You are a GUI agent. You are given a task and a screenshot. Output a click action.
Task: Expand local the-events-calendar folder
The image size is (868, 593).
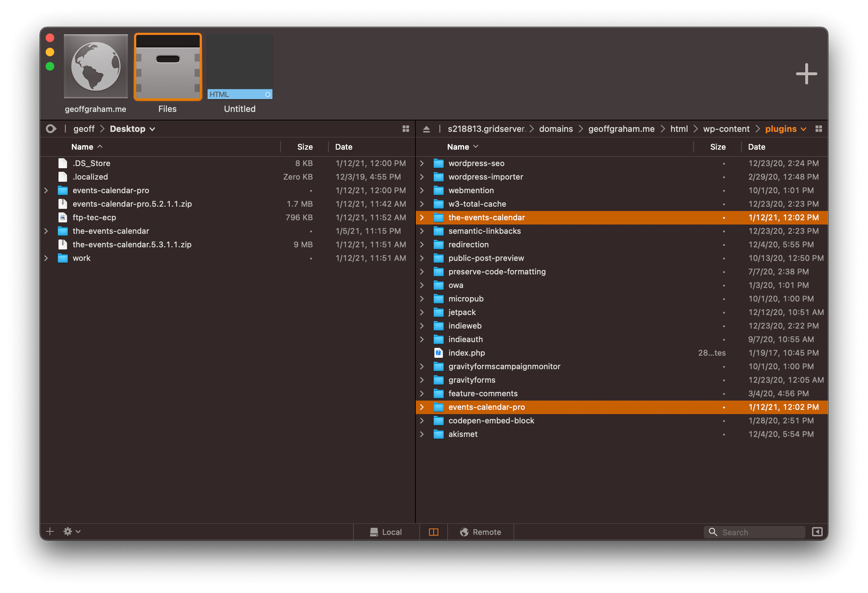tap(46, 231)
